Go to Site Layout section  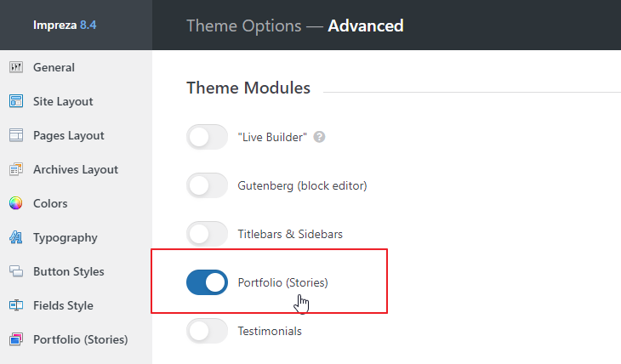click(x=63, y=101)
